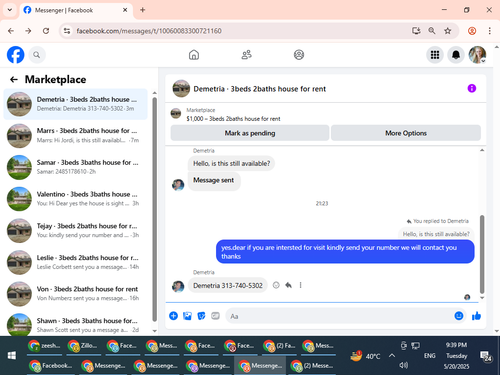Screen dimensions: 500x375
Task: Open the tab search dropdown arrow
Action: point(10,10)
